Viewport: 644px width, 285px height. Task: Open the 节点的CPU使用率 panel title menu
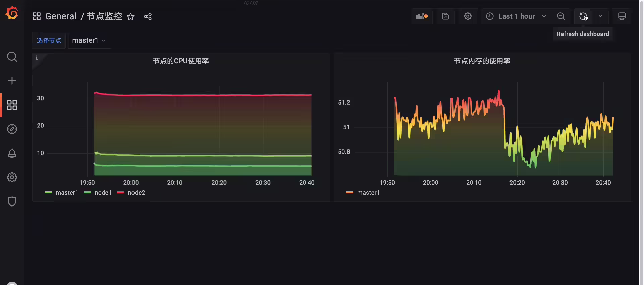pos(181,61)
